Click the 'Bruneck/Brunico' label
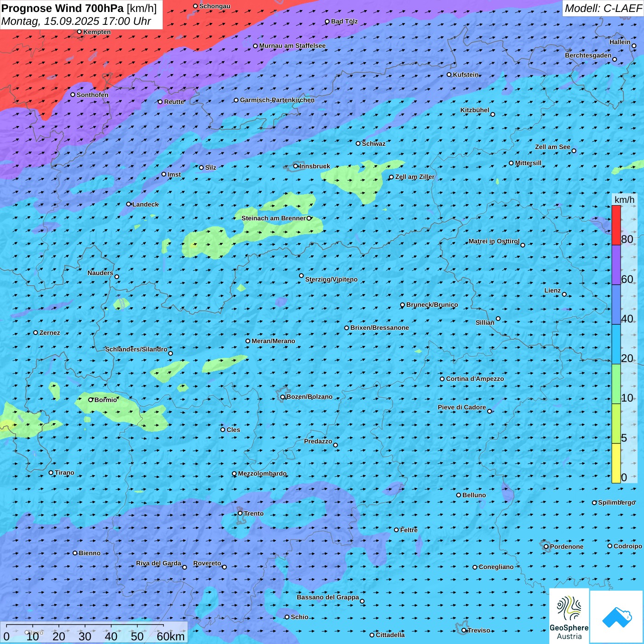The image size is (644, 644). pyautogui.click(x=432, y=305)
